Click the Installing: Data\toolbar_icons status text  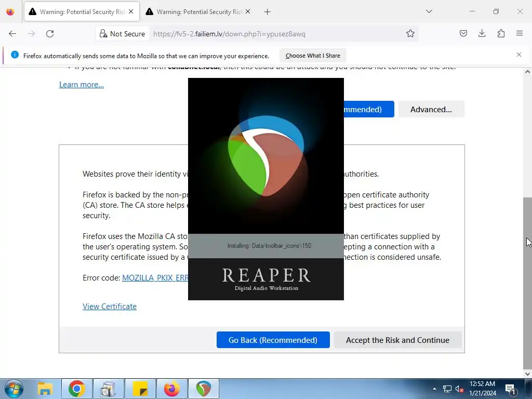[x=269, y=246]
